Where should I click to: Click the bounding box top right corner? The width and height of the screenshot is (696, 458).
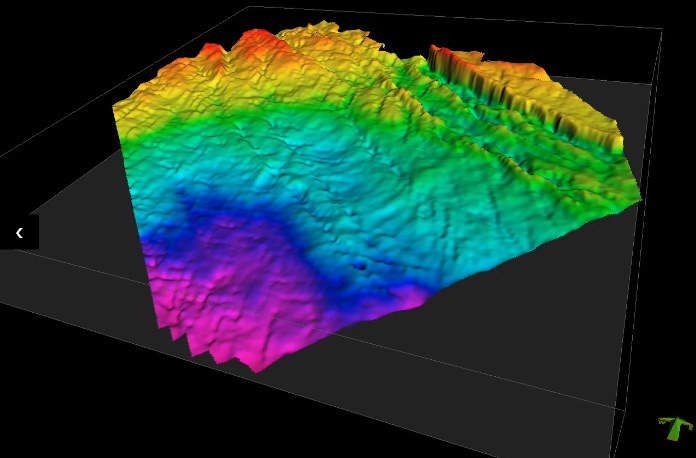pyautogui.click(x=661, y=29)
